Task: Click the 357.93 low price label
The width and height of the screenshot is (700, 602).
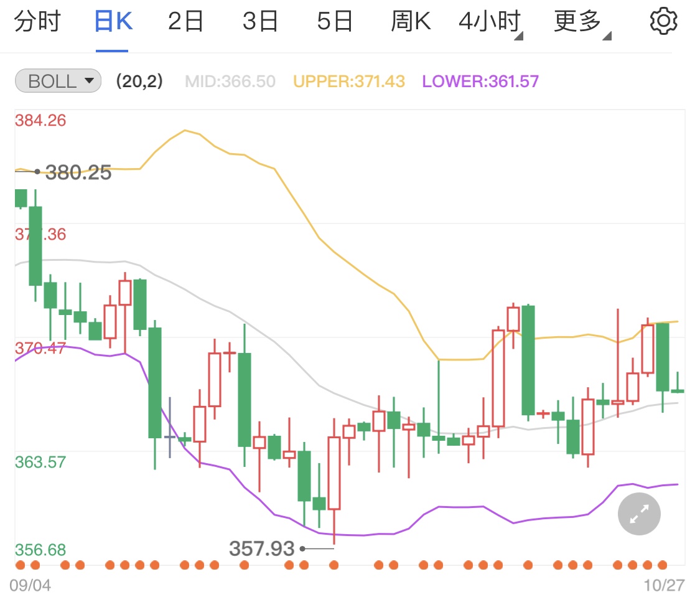Action: 261,548
